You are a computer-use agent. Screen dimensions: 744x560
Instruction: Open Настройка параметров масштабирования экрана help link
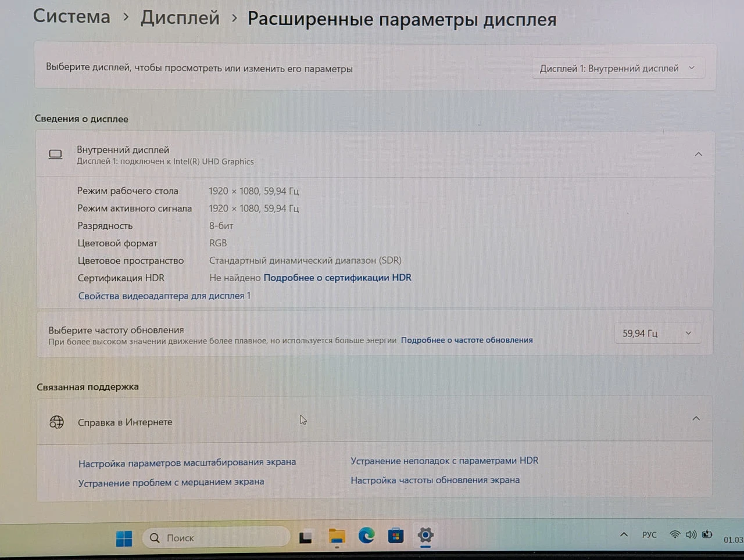click(187, 463)
